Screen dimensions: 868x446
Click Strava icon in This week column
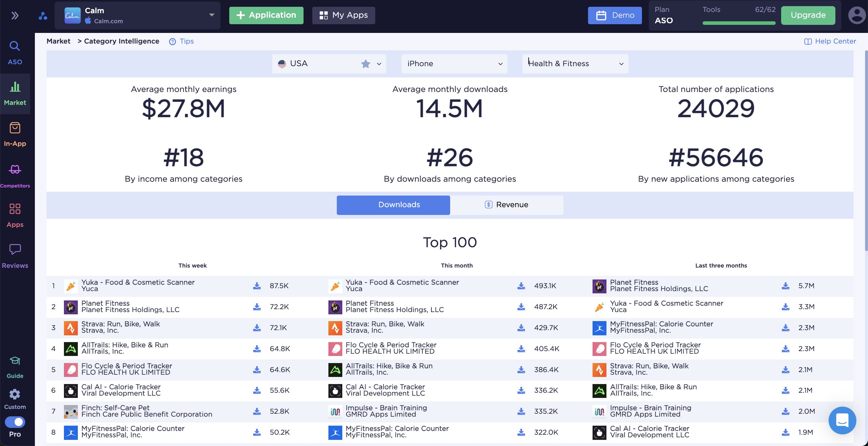coord(71,328)
